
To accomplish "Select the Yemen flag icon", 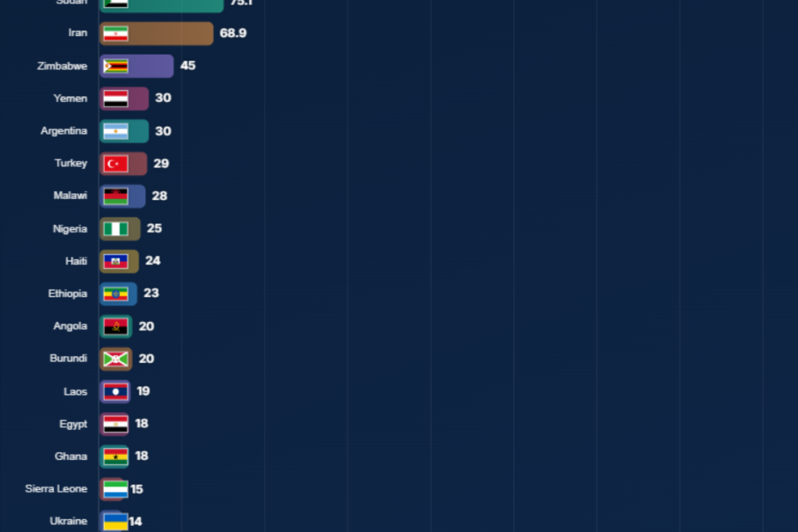I will (116, 99).
